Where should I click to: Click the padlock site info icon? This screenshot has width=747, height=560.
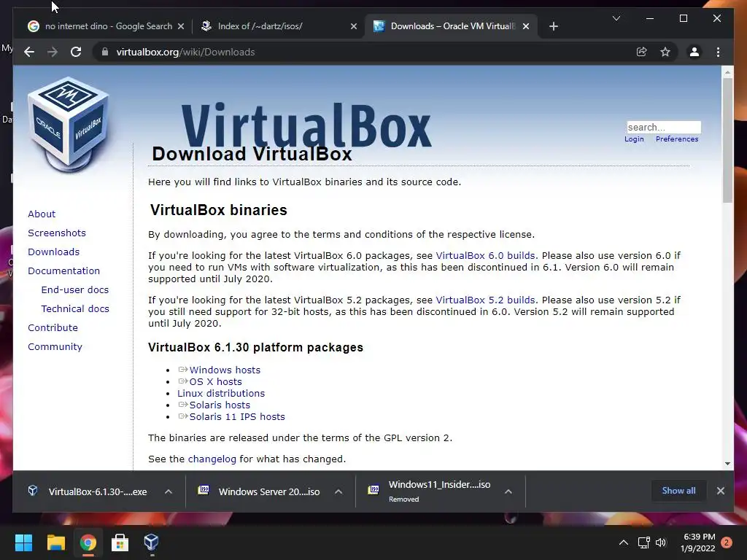[x=105, y=52]
